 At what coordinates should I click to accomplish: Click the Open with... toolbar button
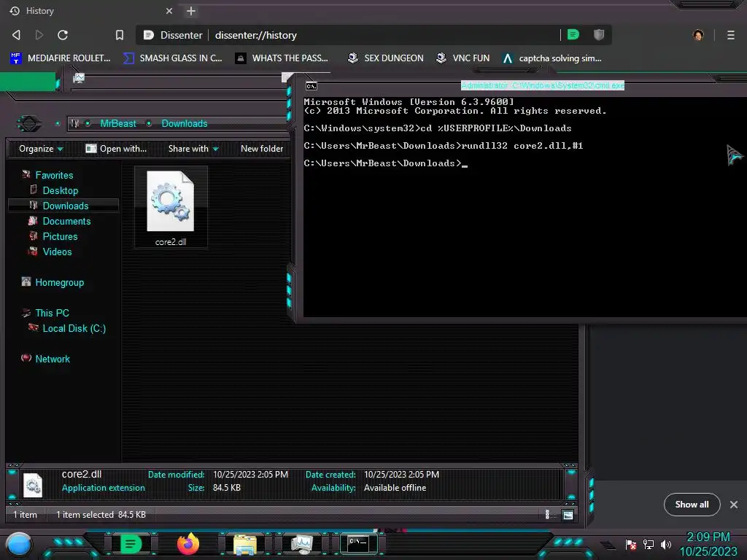116,149
